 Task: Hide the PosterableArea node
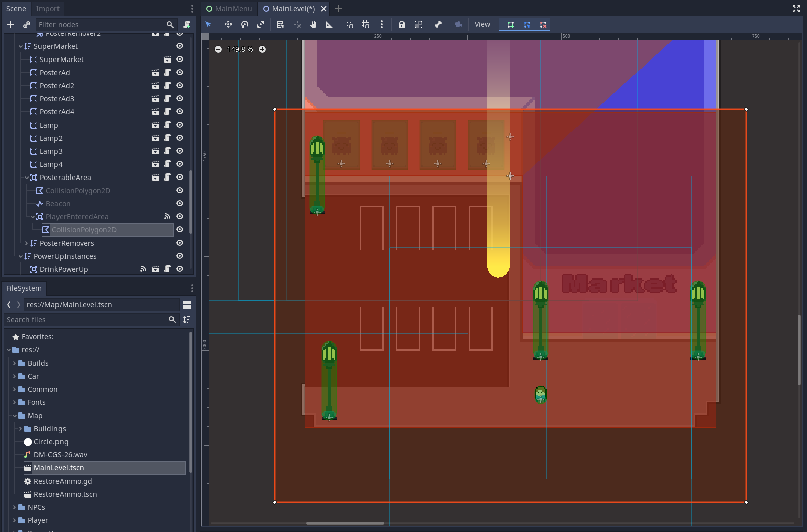point(179,177)
